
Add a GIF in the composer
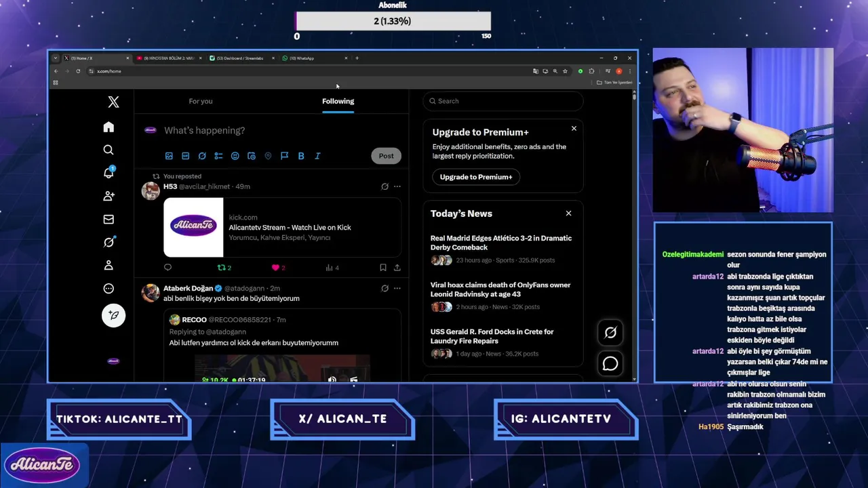click(x=185, y=156)
